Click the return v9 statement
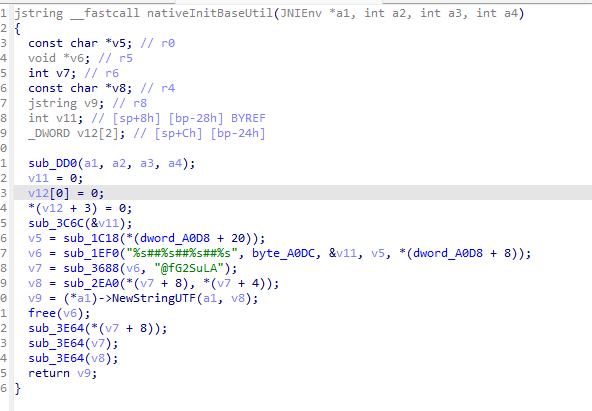This screenshot has height=411, width=592. coord(63,373)
